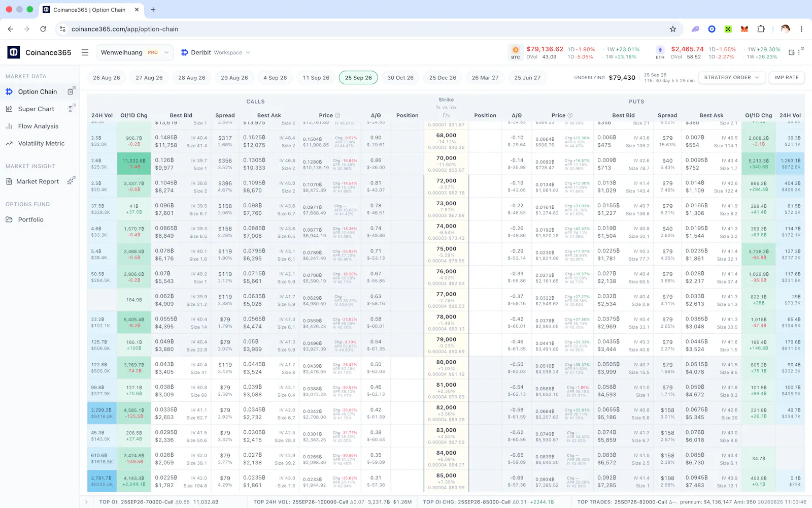The height and width of the screenshot is (508, 812).
Task: Select the 27 Aug 26 expiry tab
Action: click(149, 78)
